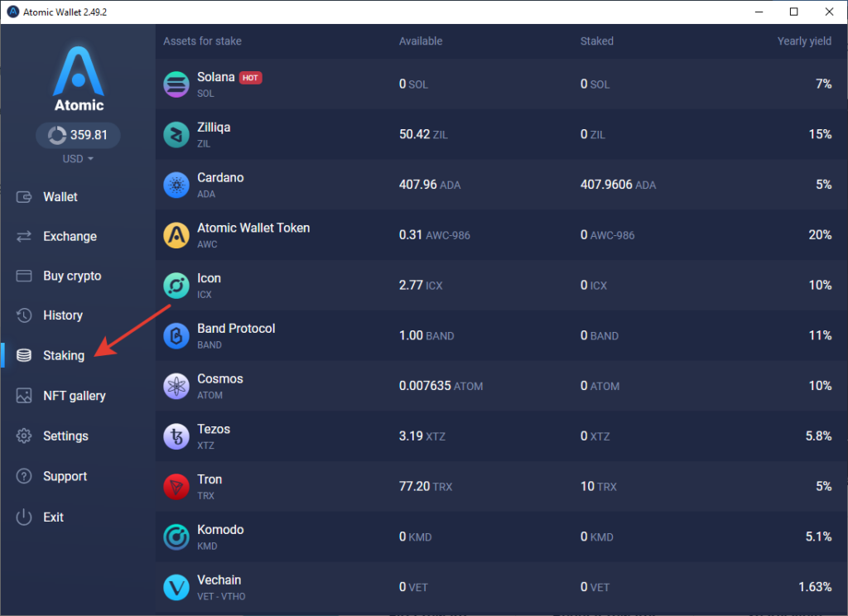
Task: Select the Zilliqa name text
Action: click(214, 128)
